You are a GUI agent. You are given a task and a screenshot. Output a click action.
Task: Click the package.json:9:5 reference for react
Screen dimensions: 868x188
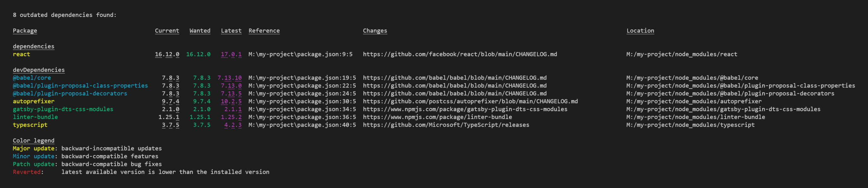(x=300, y=54)
